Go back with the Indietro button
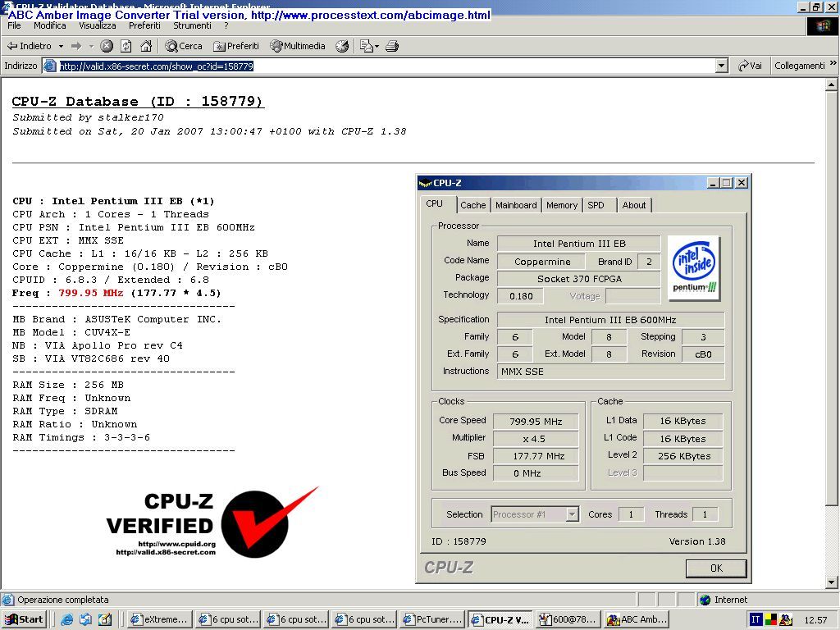 click(29, 46)
